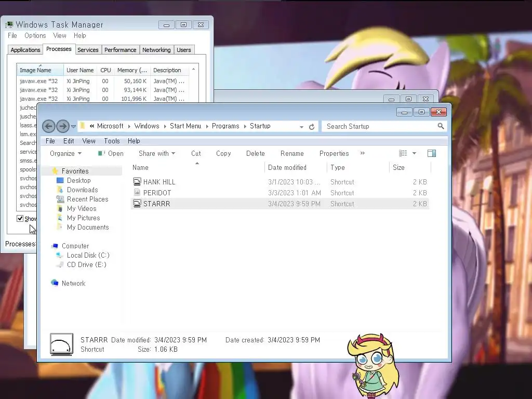
Task: Open the Explorer Edit menu
Action: 69,141
